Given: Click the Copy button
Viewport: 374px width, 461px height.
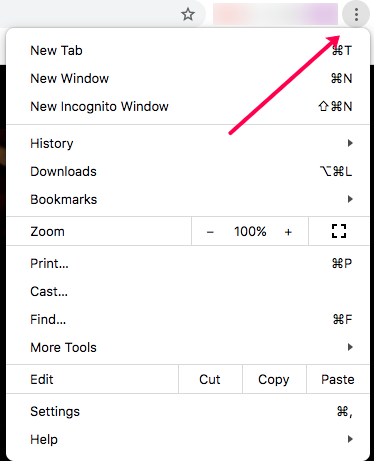Looking at the screenshot, I should (274, 379).
